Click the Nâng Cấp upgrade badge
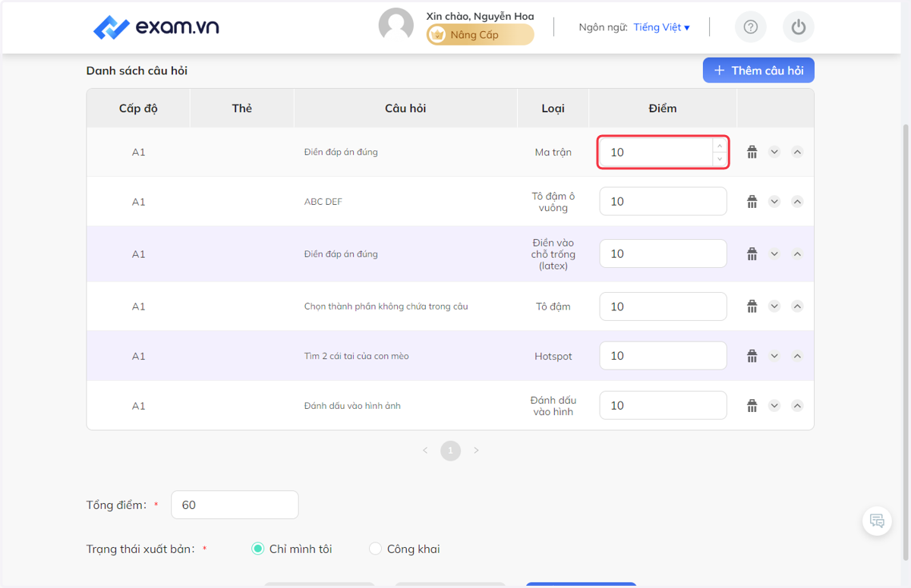This screenshot has height=588, width=911. click(x=480, y=35)
